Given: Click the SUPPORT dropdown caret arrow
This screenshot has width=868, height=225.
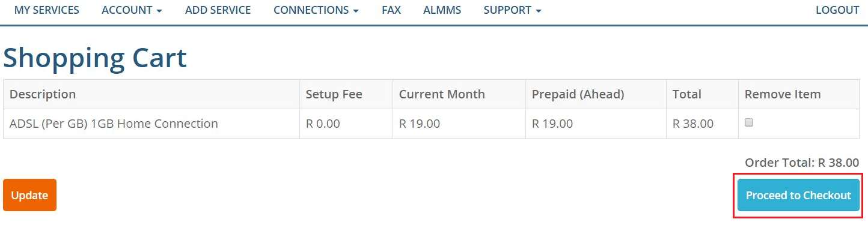Looking at the screenshot, I should click(539, 11).
